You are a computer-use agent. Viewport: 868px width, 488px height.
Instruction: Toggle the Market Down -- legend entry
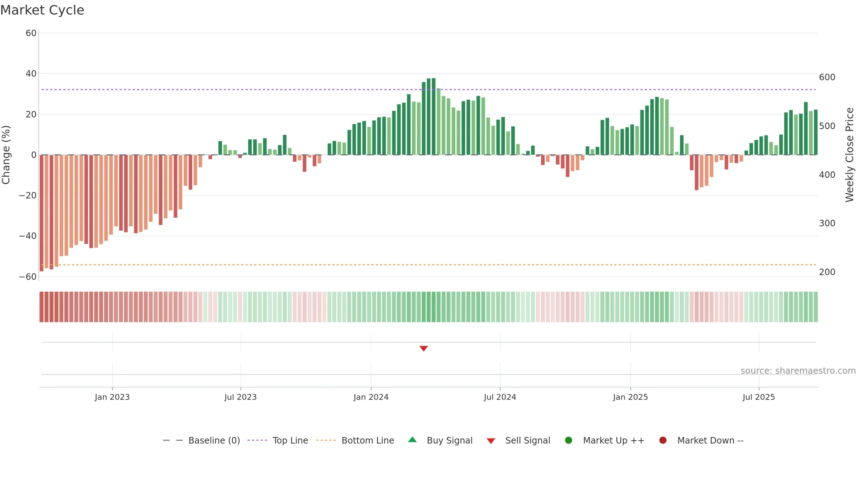pyautogui.click(x=701, y=440)
